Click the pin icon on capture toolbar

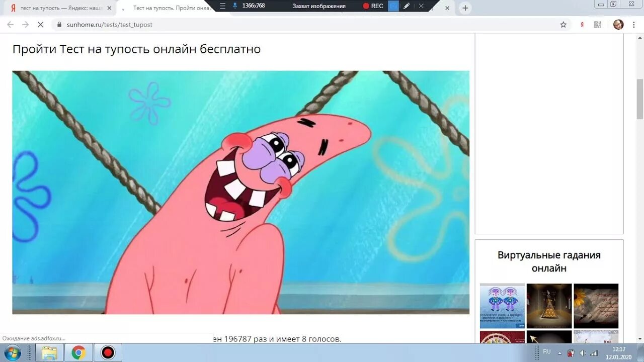pyautogui.click(x=235, y=6)
